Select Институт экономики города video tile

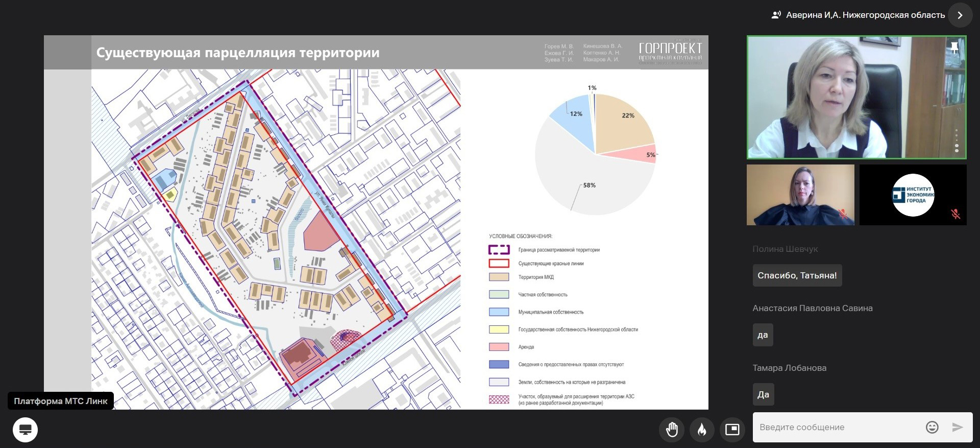click(x=913, y=195)
